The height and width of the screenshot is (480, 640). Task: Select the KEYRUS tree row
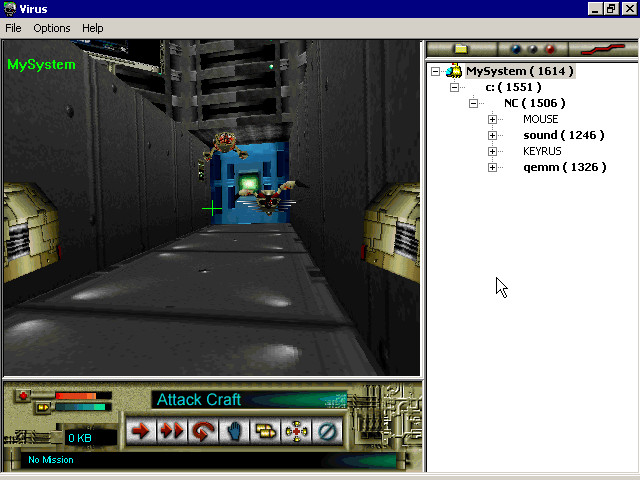[542, 151]
